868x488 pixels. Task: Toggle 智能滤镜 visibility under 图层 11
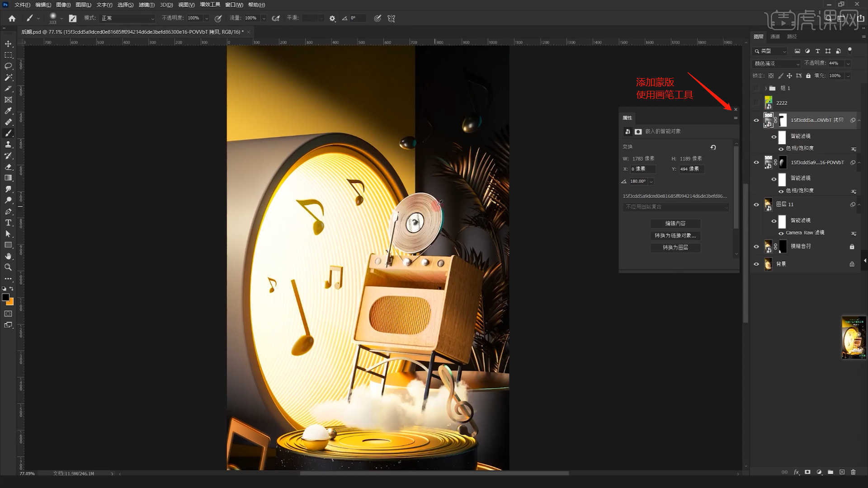(x=774, y=221)
